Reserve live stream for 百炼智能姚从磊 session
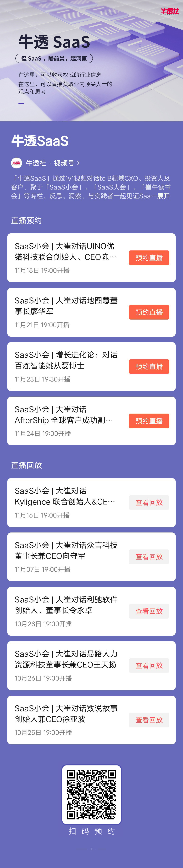Image resolution: width=183 pixels, height=868 pixels. coord(149,366)
